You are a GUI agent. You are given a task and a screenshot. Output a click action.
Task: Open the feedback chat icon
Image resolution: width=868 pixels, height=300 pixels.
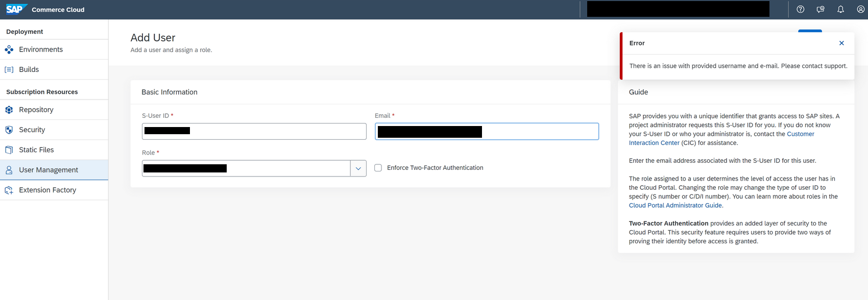(821, 9)
